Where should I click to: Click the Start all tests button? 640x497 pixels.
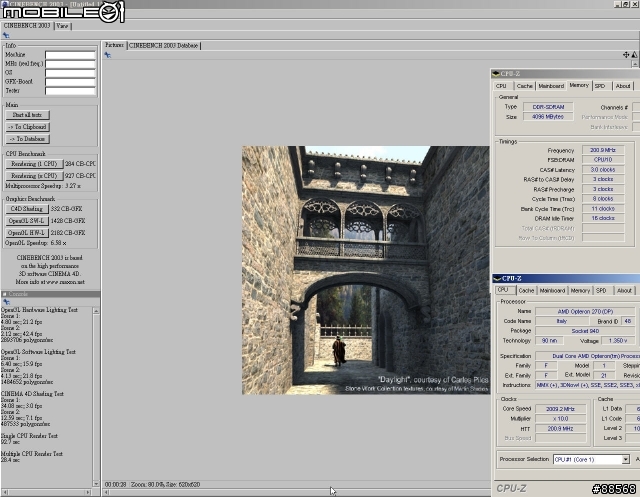(27, 115)
